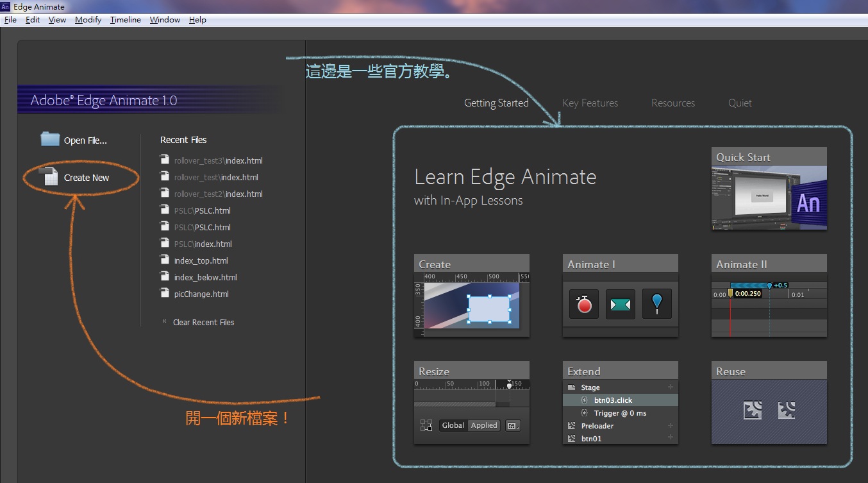This screenshot has width=868, height=483.
Task: Open the Animate I lesson card
Action: pos(621,296)
